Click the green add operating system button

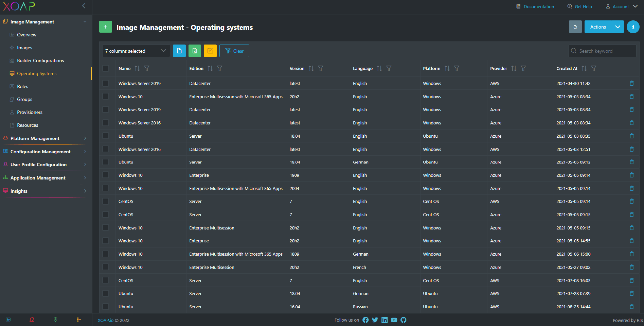click(x=106, y=27)
